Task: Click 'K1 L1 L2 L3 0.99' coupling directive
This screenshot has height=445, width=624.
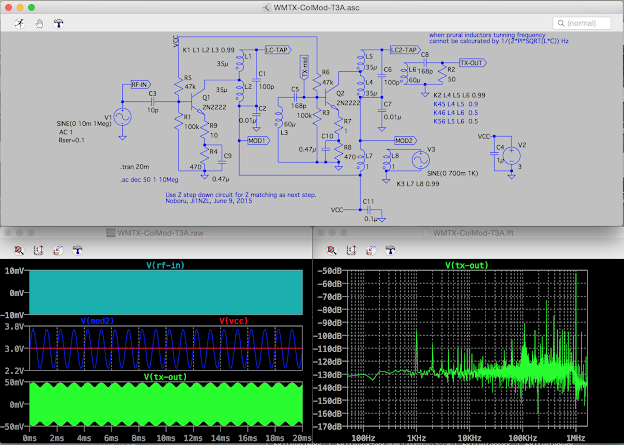Action: coord(209,50)
